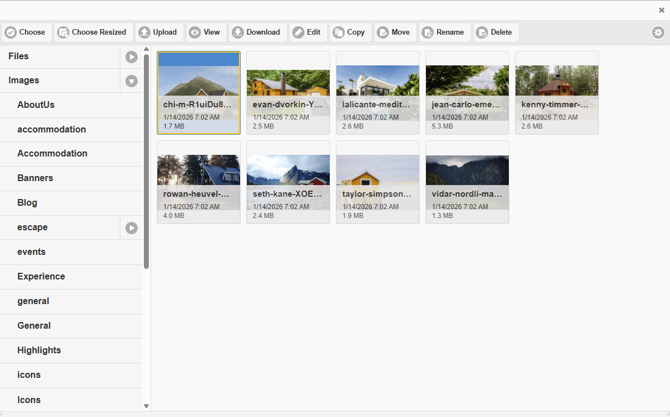
Task: Open the events folder
Action: click(x=71, y=252)
